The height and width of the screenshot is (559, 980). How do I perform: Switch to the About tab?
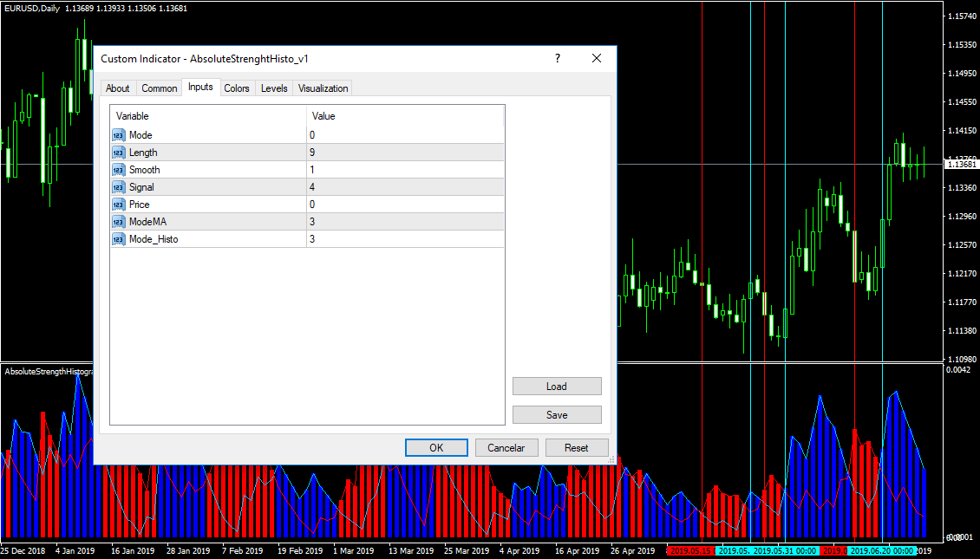pyautogui.click(x=117, y=88)
